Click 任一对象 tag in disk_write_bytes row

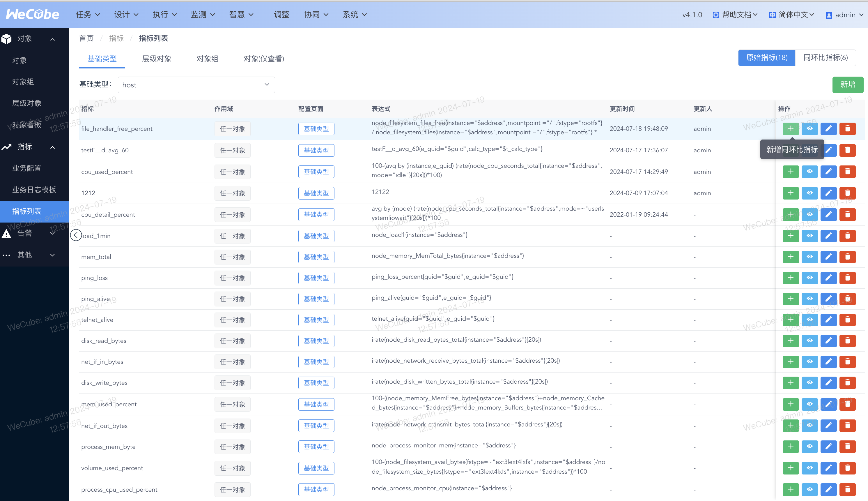(232, 383)
